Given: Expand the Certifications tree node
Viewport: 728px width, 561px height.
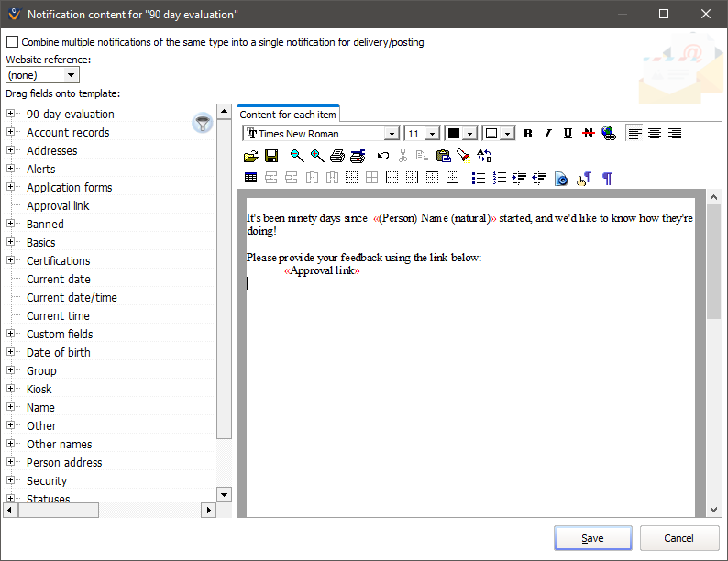Looking at the screenshot, I should [11, 260].
